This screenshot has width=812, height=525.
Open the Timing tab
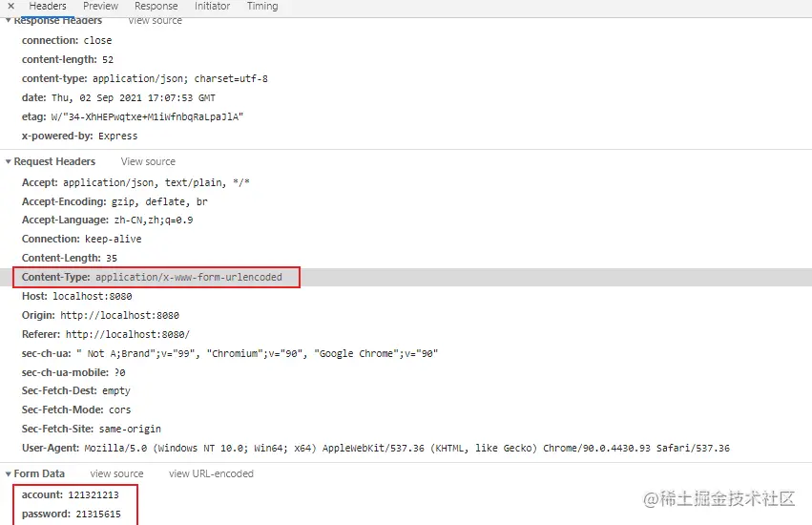tap(262, 7)
